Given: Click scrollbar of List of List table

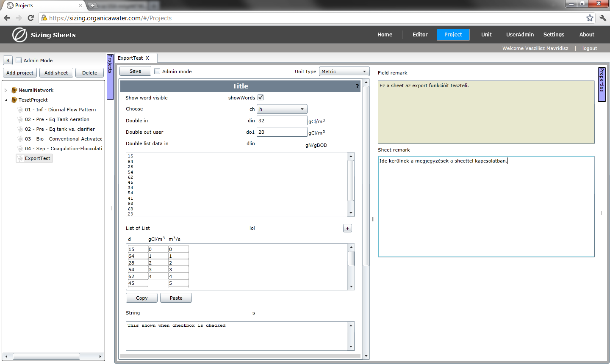Looking at the screenshot, I should [x=351, y=267].
